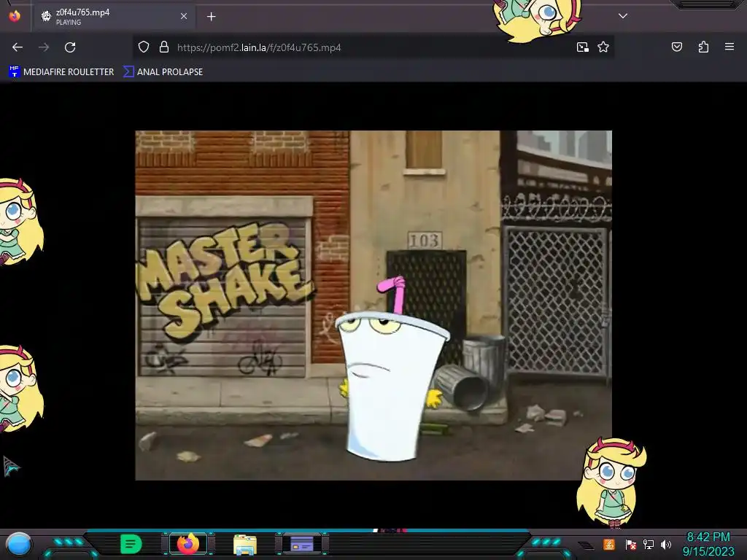Go back with the browser back arrow
The width and height of the screenshot is (747, 560).
click(x=18, y=47)
